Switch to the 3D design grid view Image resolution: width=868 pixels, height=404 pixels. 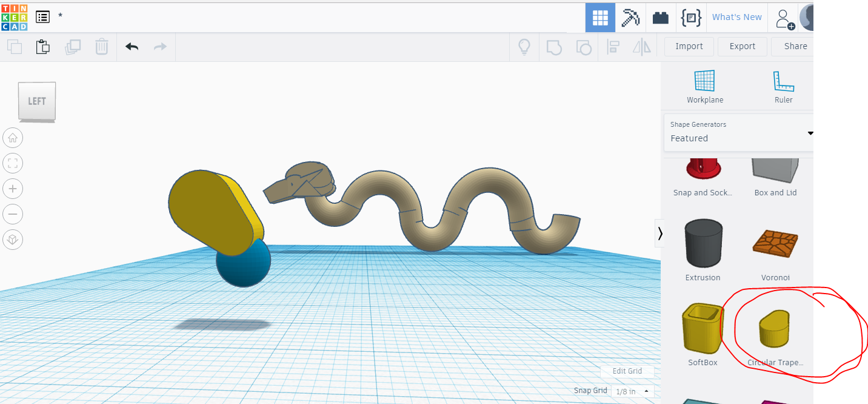point(600,17)
